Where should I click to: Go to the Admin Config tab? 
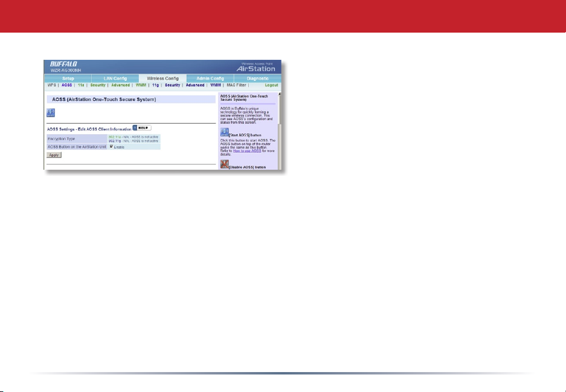210,79
